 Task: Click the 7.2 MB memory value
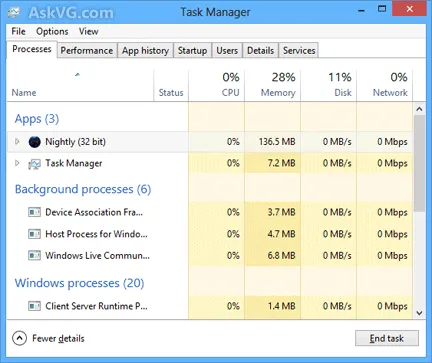282,163
